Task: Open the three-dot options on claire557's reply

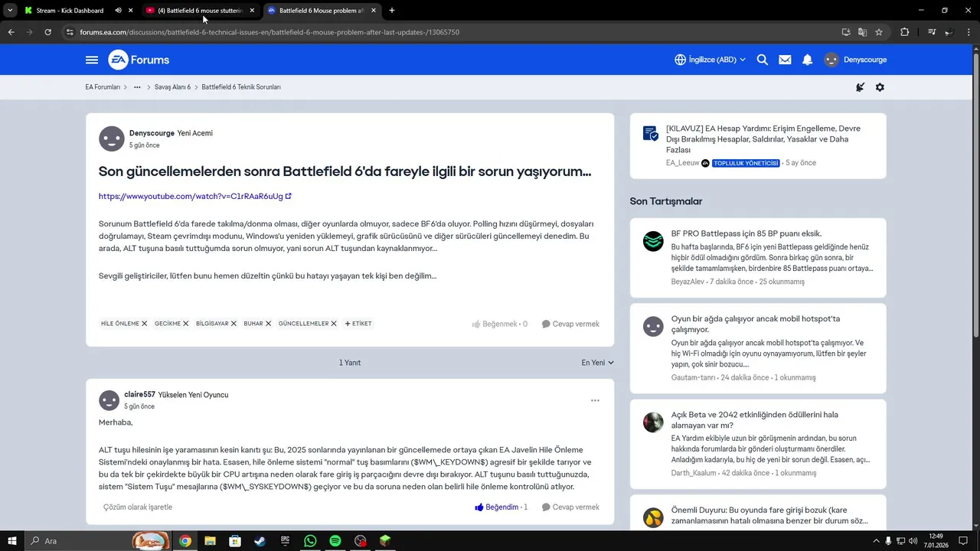Action: [x=595, y=400]
